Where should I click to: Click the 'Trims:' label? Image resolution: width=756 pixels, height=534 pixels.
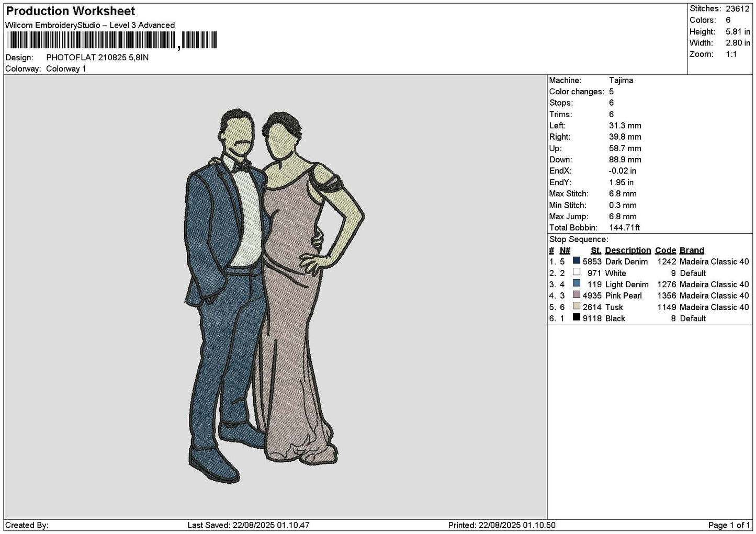click(x=560, y=115)
